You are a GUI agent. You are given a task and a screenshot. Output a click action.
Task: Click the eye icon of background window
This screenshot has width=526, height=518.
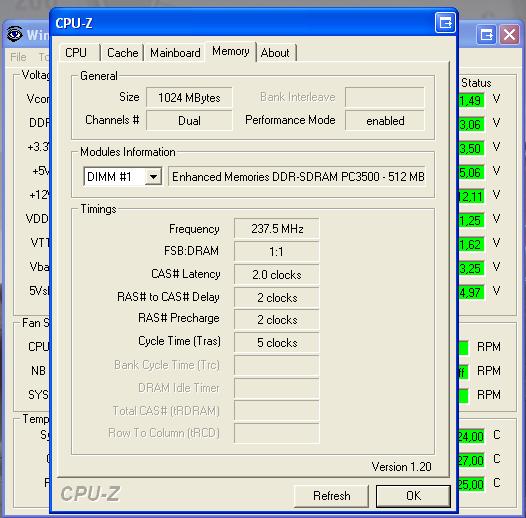pos(14,34)
